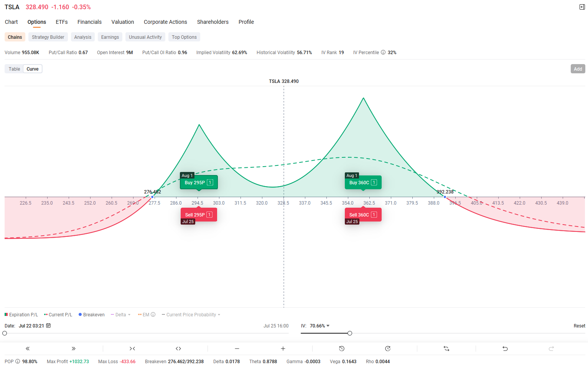Screen dimensions: 588x367
Task: Open the calendar picker beside the date
Action: tap(48, 326)
